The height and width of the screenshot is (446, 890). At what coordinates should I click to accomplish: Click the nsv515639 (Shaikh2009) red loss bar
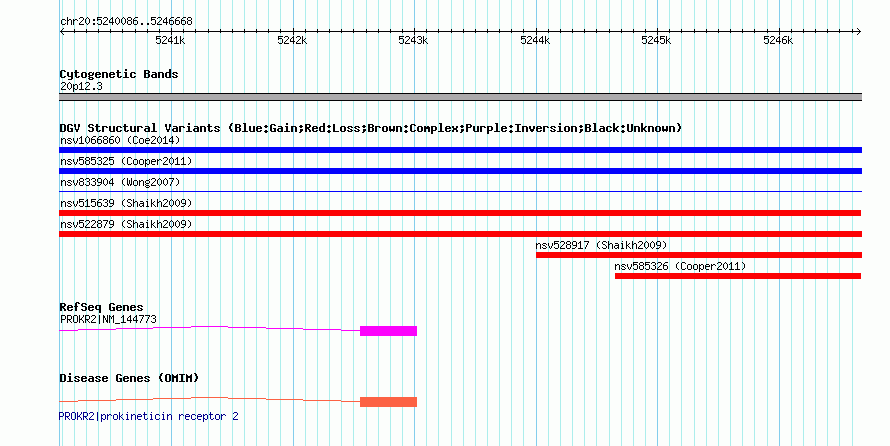click(x=460, y=213)
